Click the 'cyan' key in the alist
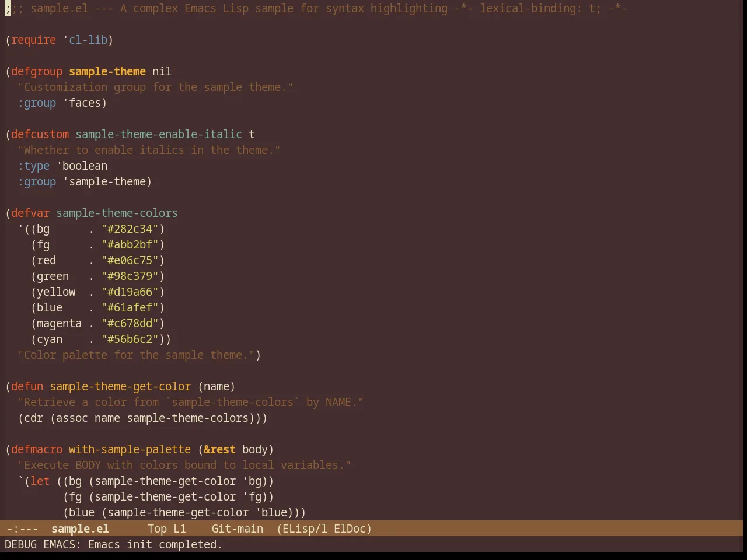This screenshot has height=560, width=747. coord(50,339)
